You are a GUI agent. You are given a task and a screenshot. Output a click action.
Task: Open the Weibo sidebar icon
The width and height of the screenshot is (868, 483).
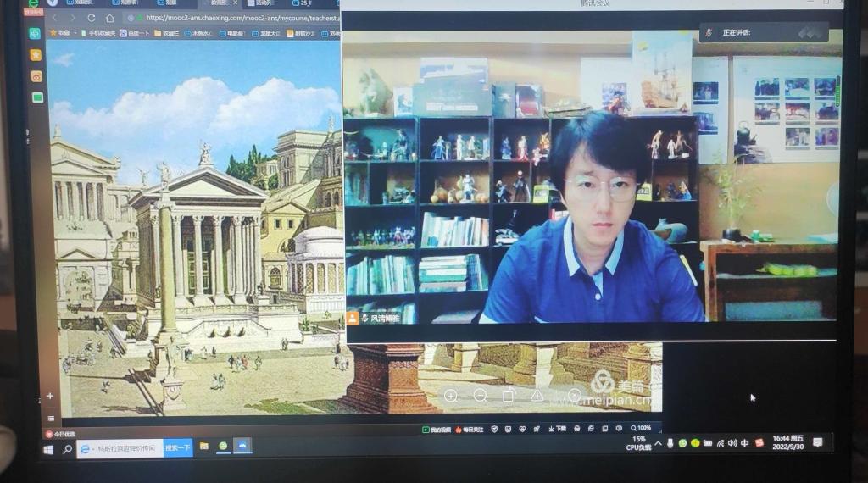coord(36,76)
